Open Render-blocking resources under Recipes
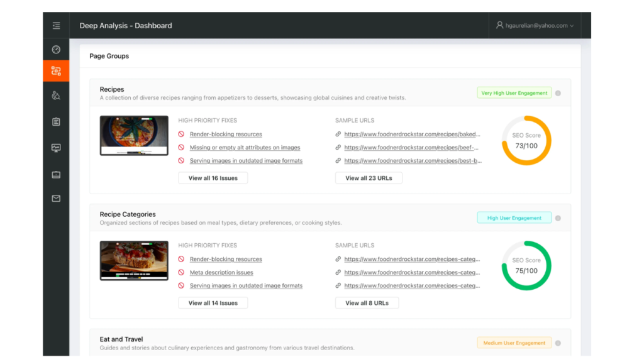 [226, 134]
